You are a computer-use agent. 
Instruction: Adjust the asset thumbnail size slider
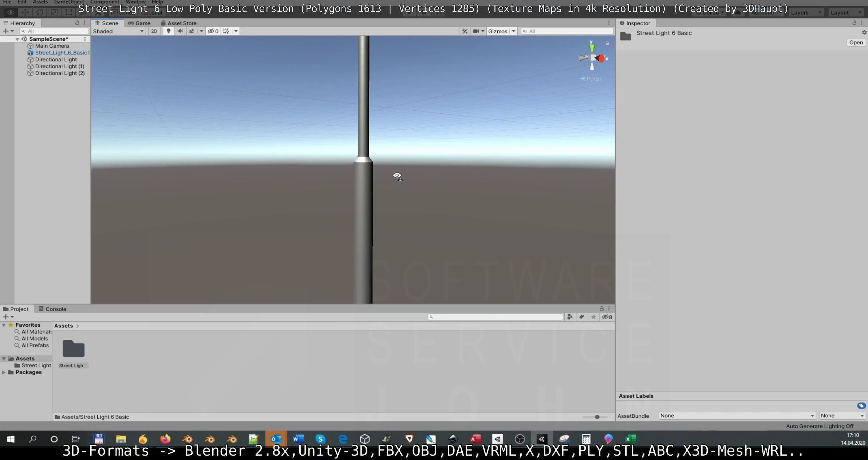(597, 417)
